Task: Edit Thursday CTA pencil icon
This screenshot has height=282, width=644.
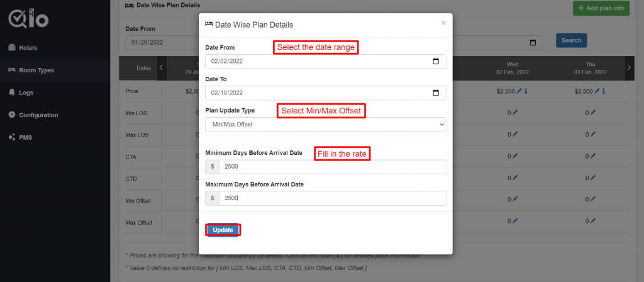Action: coord(592,156)
